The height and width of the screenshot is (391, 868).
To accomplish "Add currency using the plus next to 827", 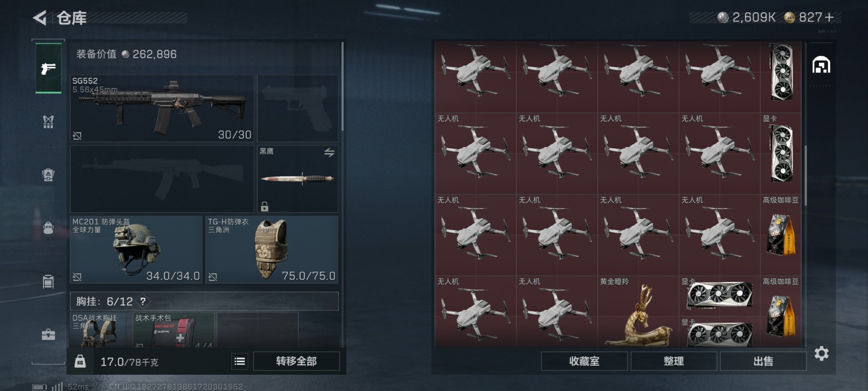I will [829, 18].
